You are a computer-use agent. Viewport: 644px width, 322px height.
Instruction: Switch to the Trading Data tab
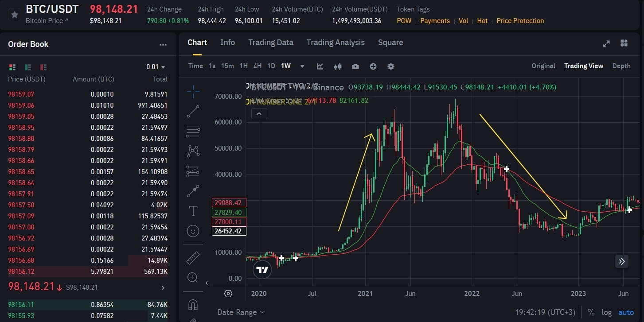[270, 43]
